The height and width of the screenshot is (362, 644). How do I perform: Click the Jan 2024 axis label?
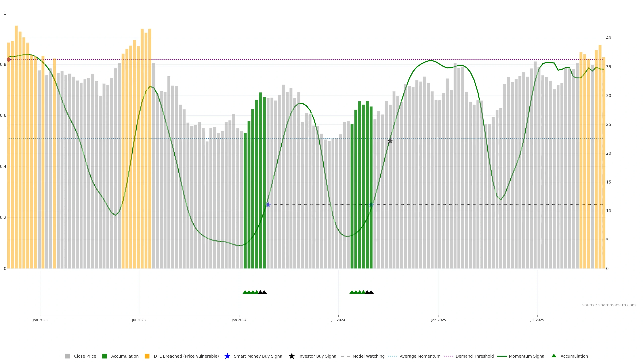[239, 320]
